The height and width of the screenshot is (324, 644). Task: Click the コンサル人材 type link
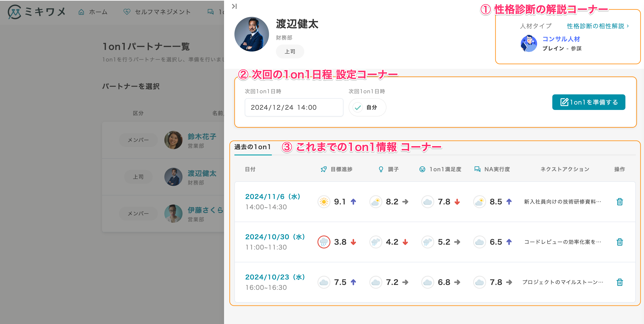click(561, 39)
